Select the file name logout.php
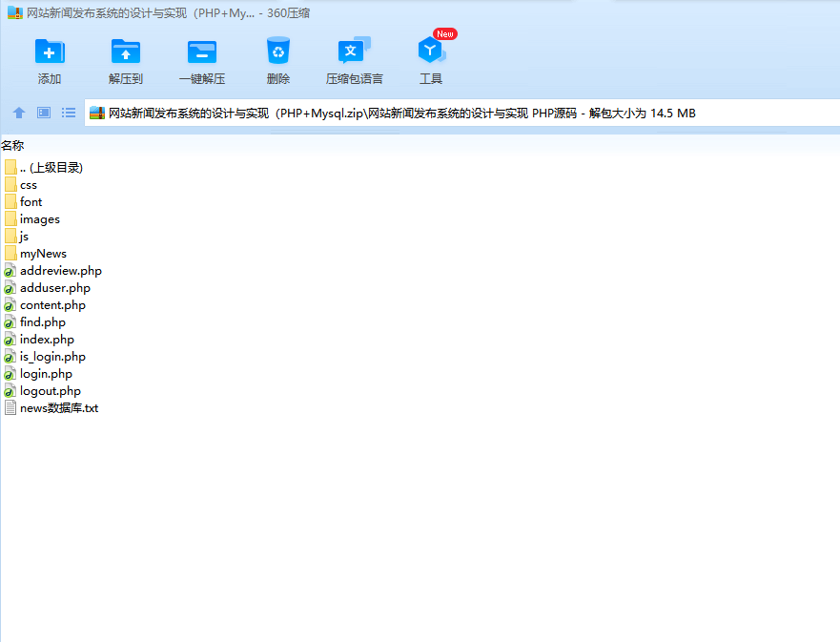Viewport: 840px width, 642px height. click(x=51, y=391)
